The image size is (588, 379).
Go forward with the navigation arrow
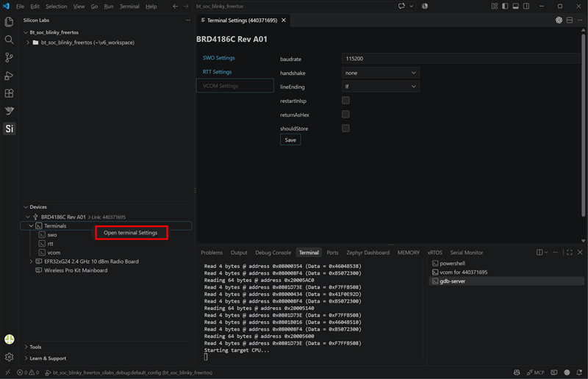point(186,6)
